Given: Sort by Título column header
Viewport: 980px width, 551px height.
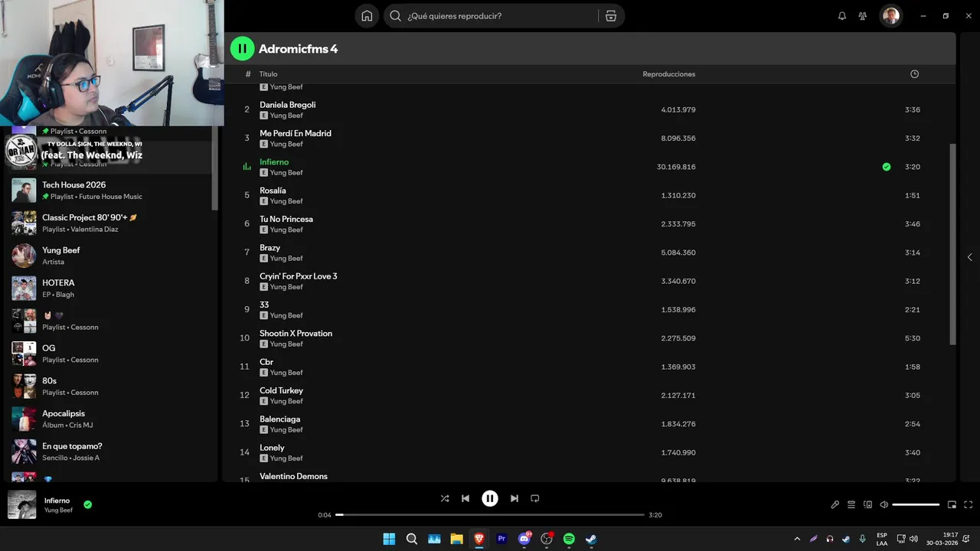Looking at the screenshot, I should [x=268, y=74].
